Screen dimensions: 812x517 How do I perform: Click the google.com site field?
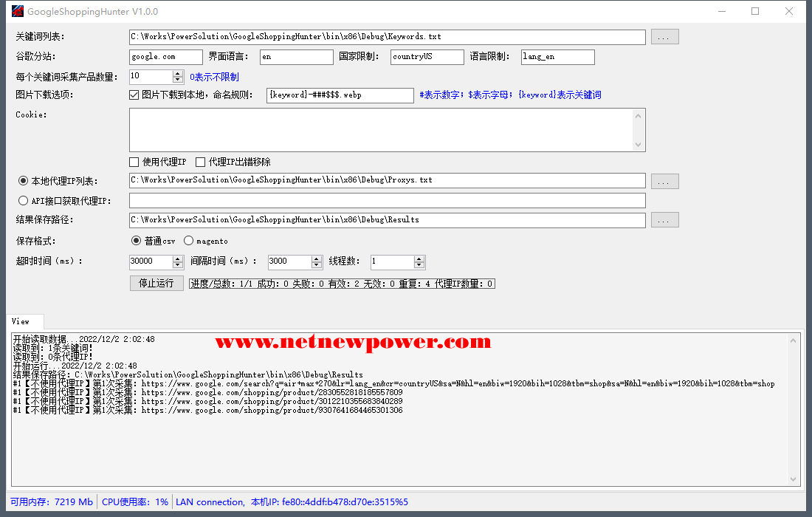point(165,57)
